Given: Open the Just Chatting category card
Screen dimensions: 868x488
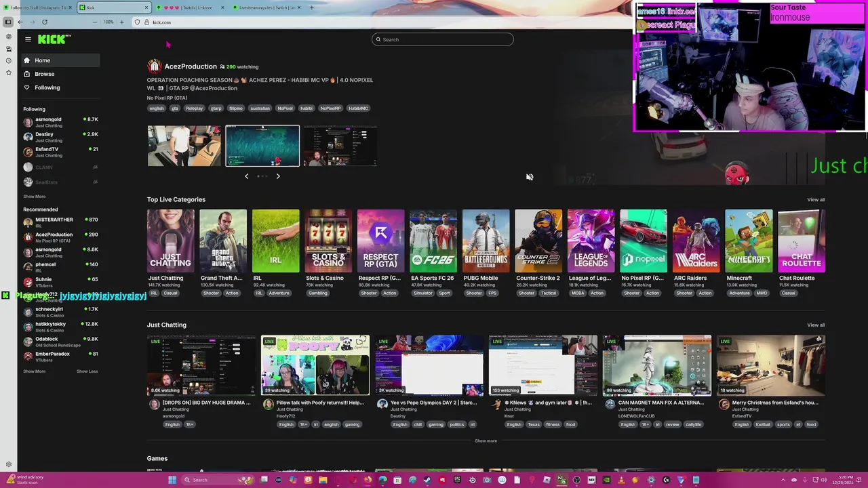Looking at the screenshot, I should tap(170, 241).
